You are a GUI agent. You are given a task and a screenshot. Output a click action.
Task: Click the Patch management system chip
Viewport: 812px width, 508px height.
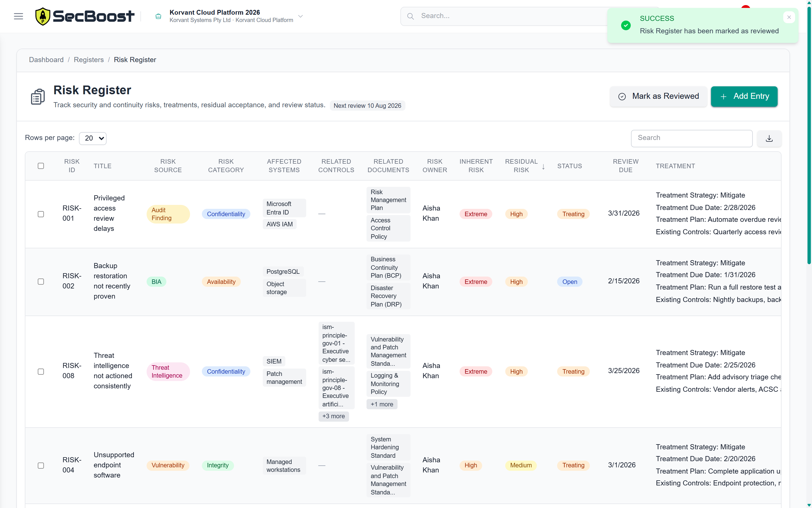tap(284, 378)
